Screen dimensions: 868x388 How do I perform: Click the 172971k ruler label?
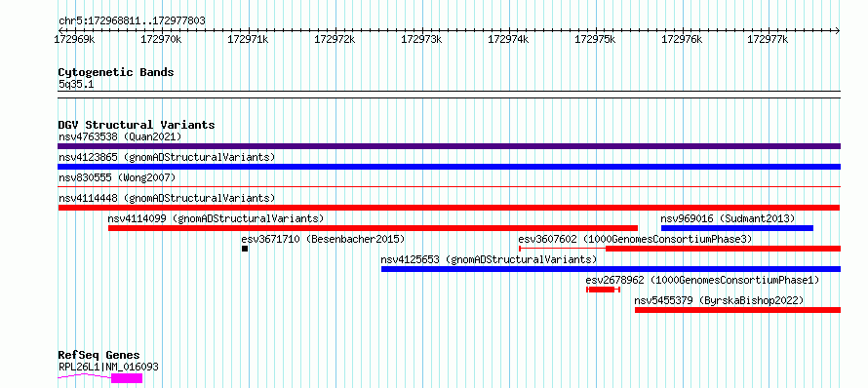coord(248,39)
